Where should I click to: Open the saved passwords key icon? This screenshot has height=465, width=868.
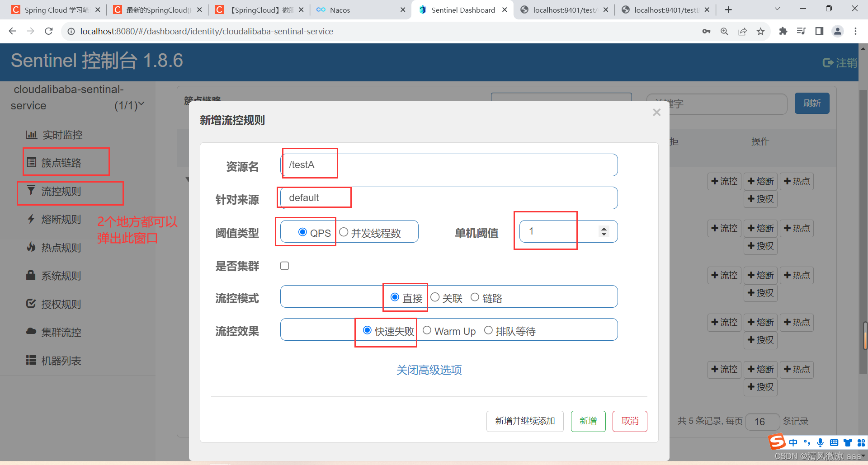[706, 31]
